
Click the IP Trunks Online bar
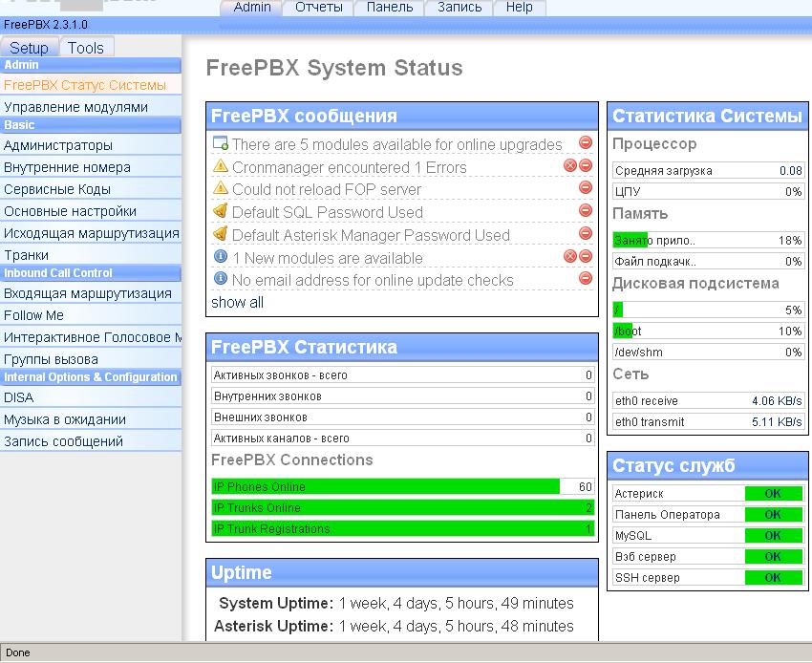[x=403, y=507]
